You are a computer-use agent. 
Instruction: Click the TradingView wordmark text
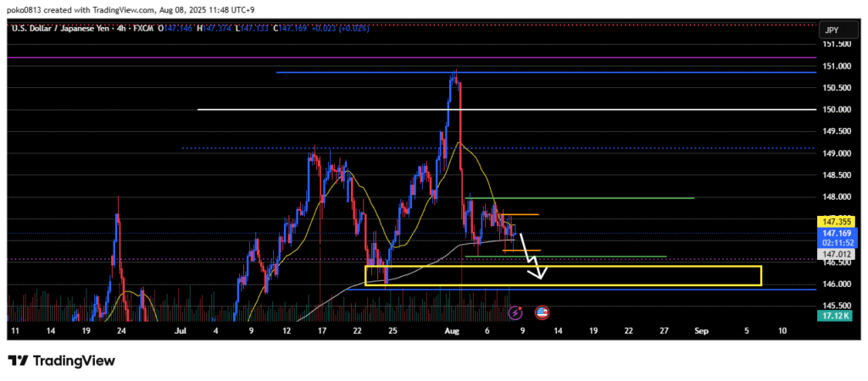[73, 361]
